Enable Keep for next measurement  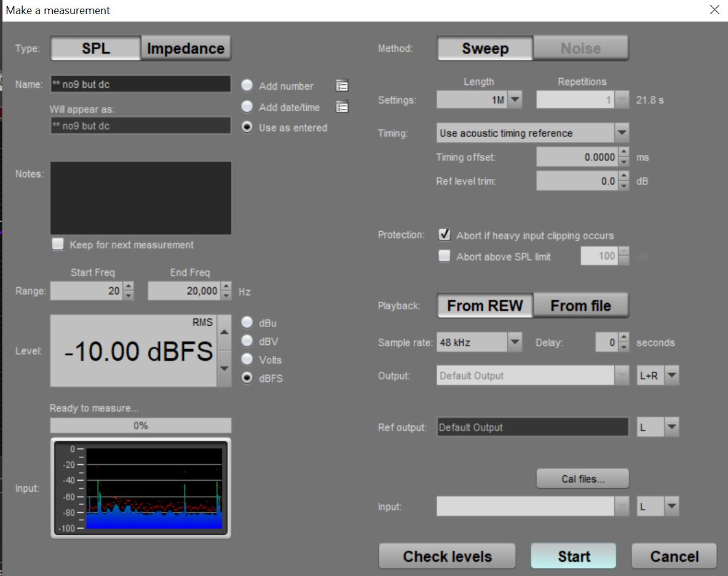click(x=58, y=245)
